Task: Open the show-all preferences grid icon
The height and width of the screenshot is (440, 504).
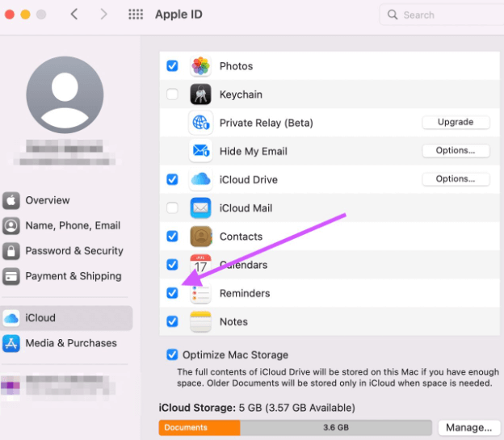Action: pos(136,15)
